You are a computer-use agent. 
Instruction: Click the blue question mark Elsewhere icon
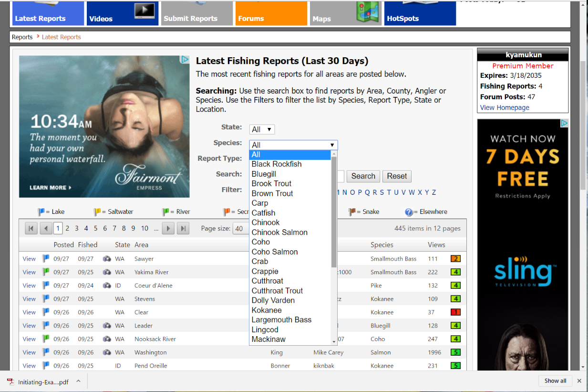coord(409,212)
